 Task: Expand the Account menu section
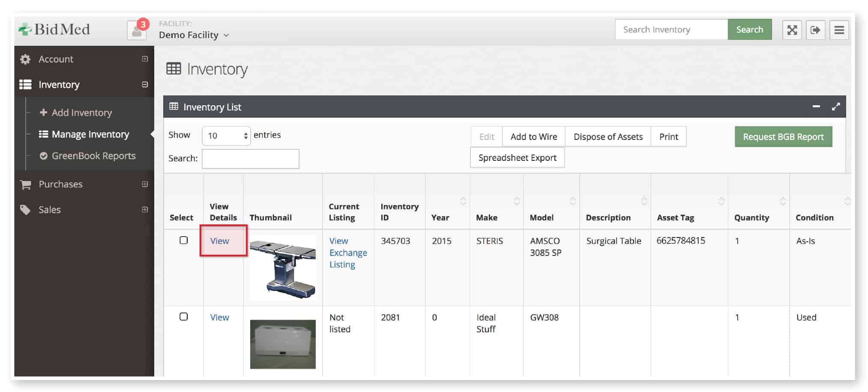click(x=145, y=59)
